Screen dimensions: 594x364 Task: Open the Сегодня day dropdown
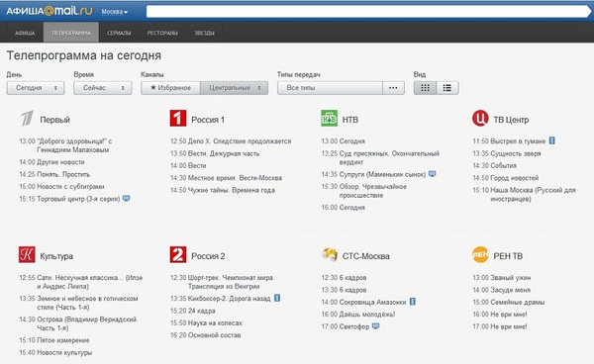[x=36, y=88]
